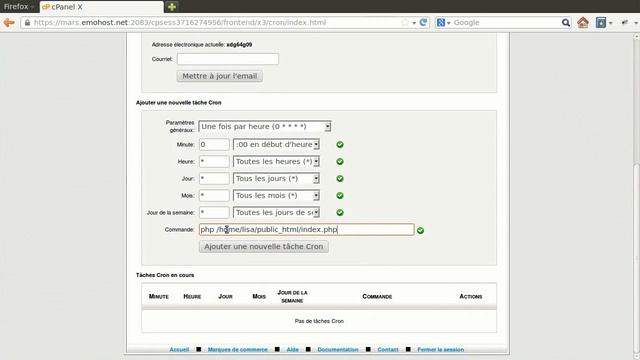640x360 pixels.
Task: Click the Heure column header in cron table
Action: 192,296
